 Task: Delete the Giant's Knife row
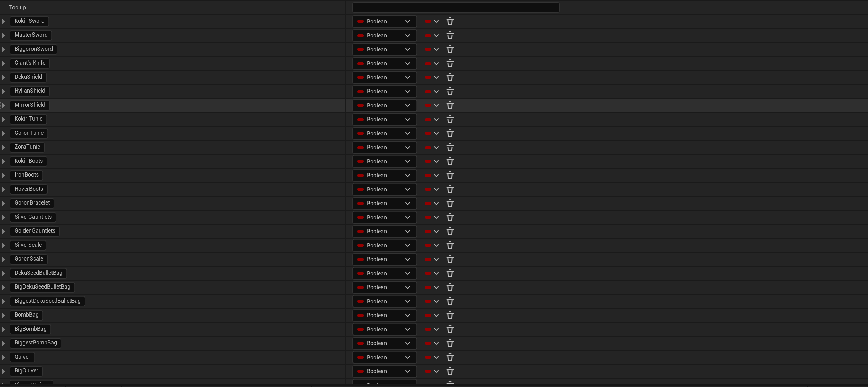(450, 64)
